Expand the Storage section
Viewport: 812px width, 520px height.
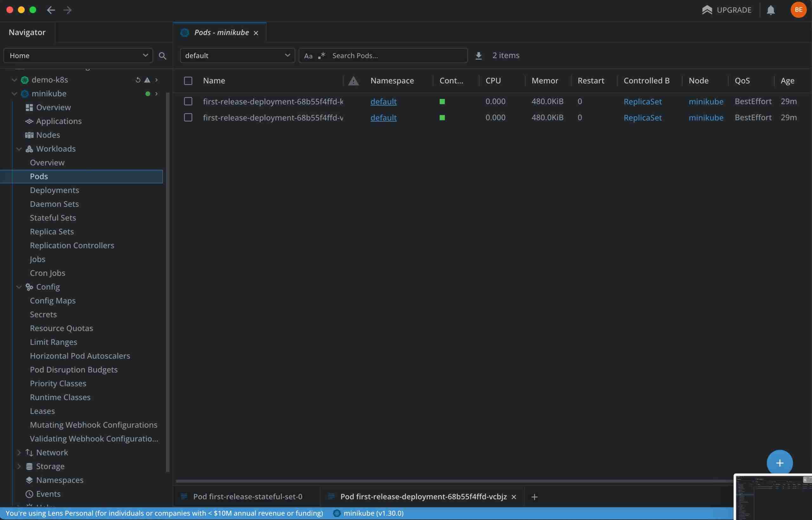click(19, 467)
